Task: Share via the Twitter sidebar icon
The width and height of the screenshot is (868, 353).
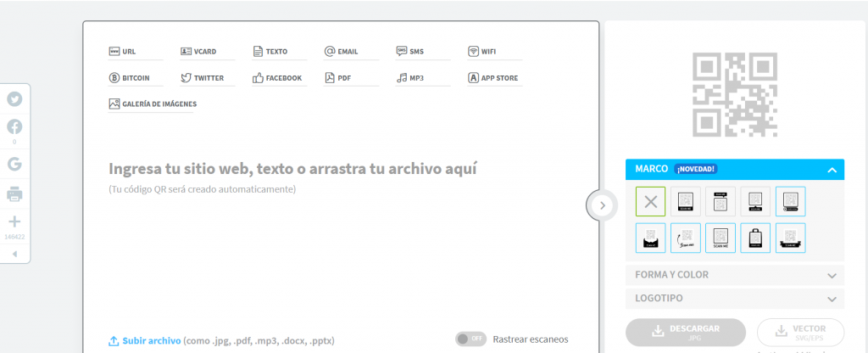Action: tap(14, 99)
